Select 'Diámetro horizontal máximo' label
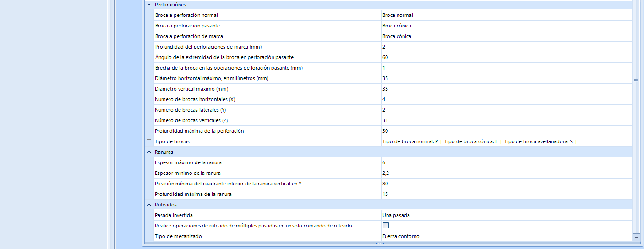 212,78
